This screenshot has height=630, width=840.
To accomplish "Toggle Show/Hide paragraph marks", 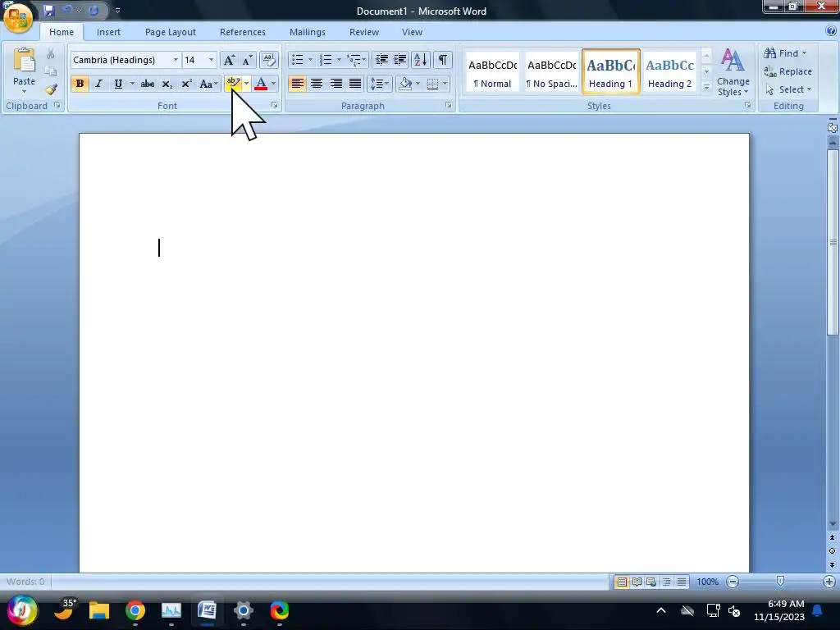I will [442, 59].
